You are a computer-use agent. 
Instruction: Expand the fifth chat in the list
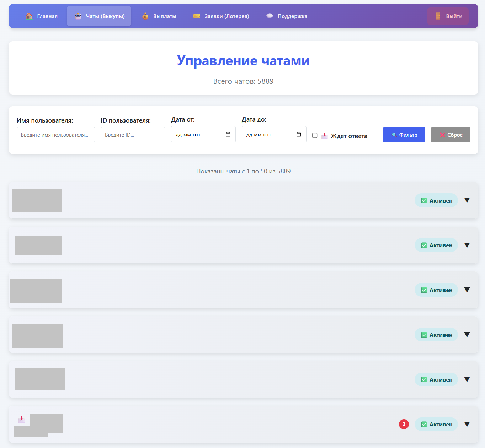(x=467, y=379)
